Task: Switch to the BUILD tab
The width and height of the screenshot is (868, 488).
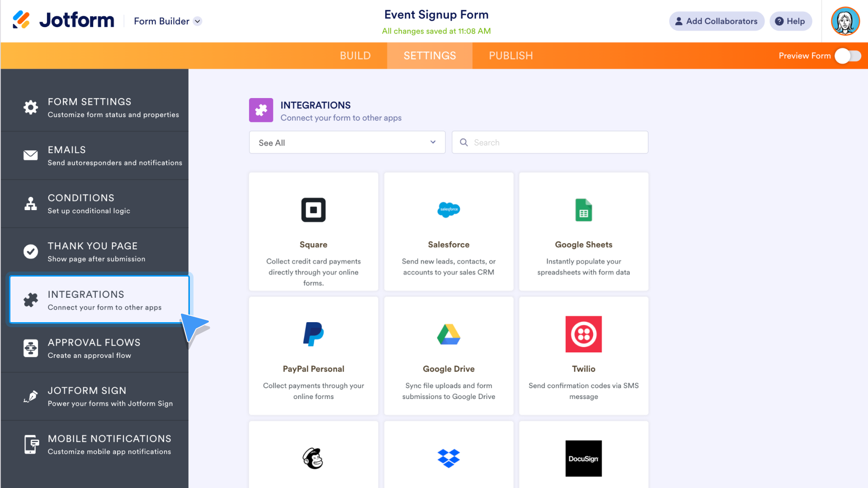Action: click(355, 56)
